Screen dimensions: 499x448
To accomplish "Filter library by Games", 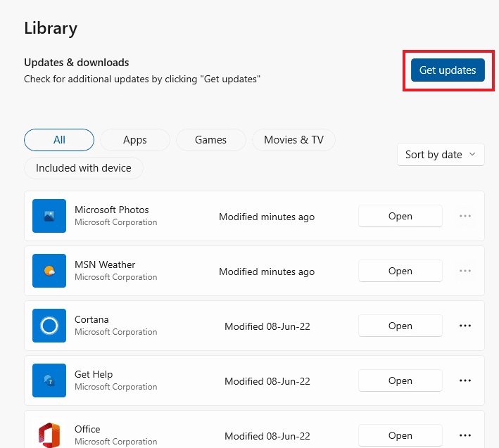I will pyautogui.click(x=211, y=140).
